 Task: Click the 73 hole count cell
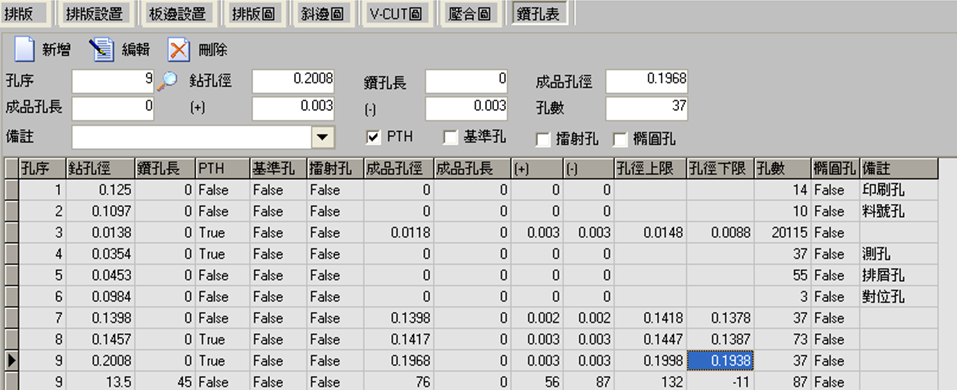click(x=782, y=339)
